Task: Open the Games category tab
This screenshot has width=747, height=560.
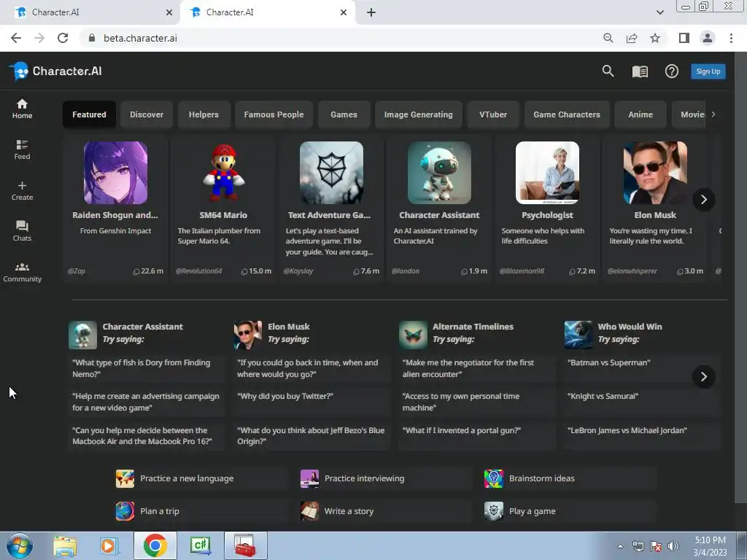Action: pos(344,114)
